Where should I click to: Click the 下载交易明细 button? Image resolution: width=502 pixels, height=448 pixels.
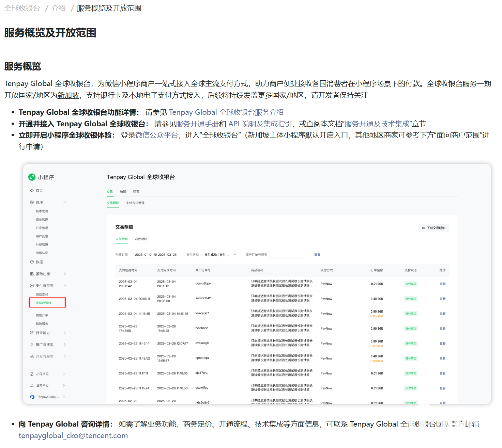(434, 228)
